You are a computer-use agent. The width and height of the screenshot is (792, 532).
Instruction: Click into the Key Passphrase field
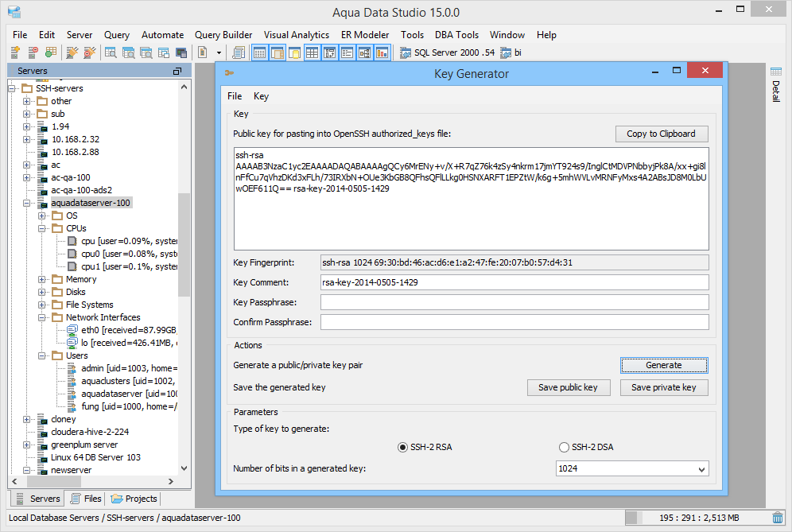point(514,302)
